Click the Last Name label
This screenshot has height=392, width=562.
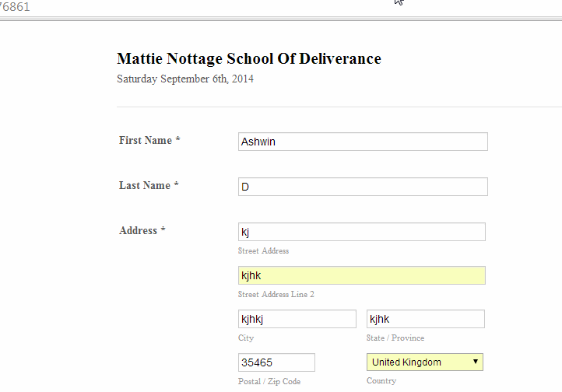click(149, 186)
